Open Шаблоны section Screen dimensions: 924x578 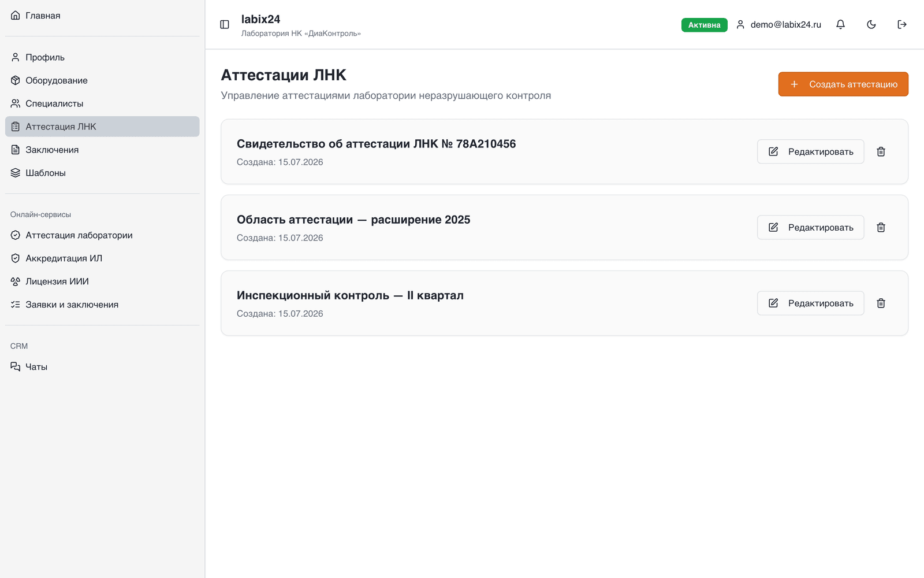102,173
